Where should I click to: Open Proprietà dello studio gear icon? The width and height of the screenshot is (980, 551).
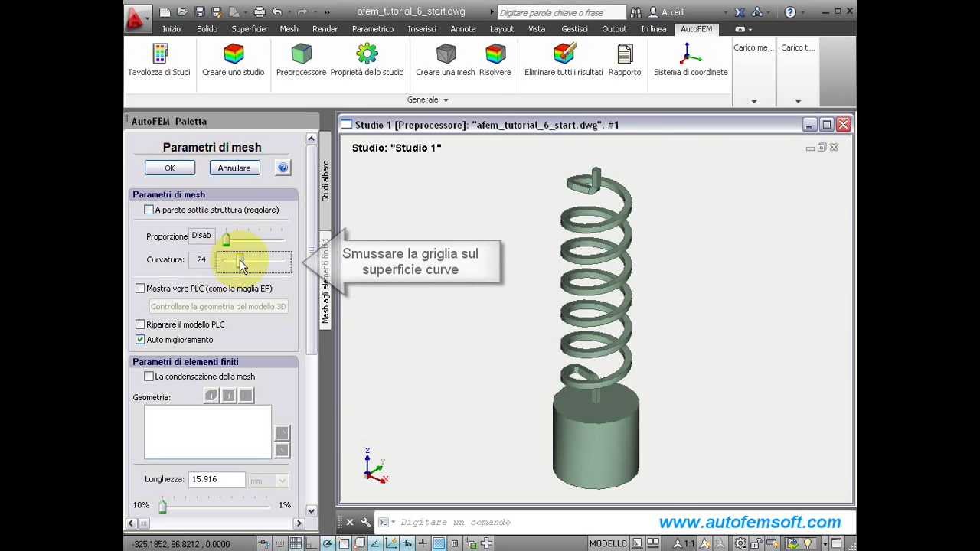coord(367,54)
